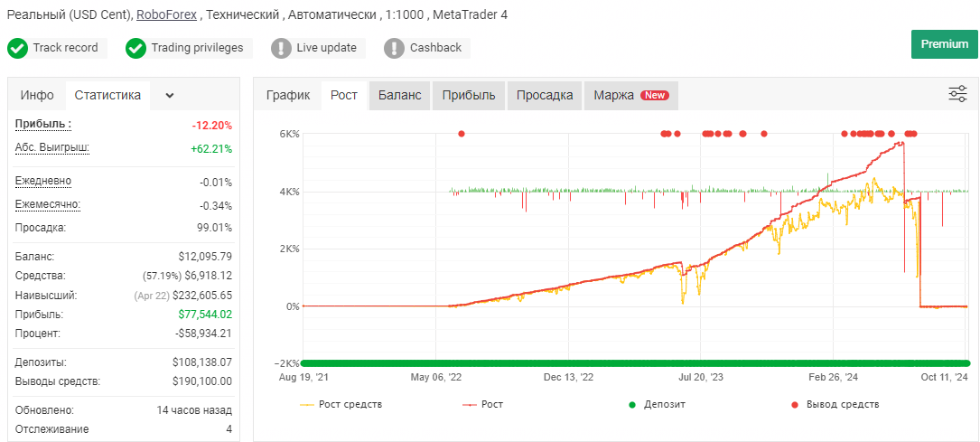
Task: Select the Статистика tab
Action: click(107, 96)
